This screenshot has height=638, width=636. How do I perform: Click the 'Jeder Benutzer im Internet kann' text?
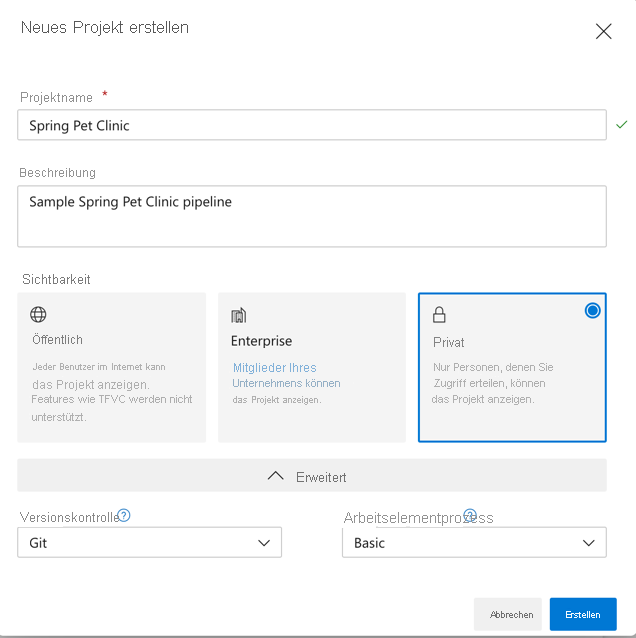99,367
